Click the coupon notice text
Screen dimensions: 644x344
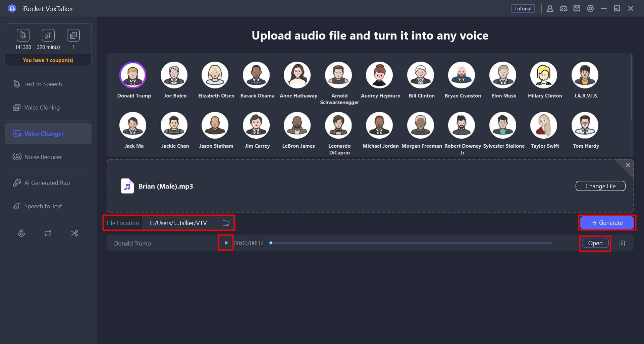[x=48, y=60]
